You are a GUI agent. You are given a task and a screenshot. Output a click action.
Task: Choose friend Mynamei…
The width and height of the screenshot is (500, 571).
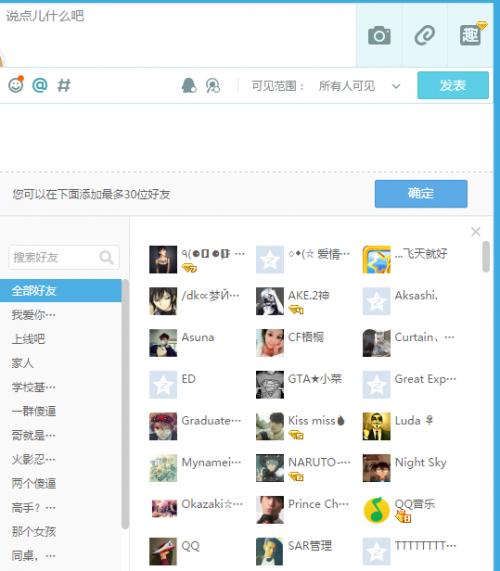pyautogui.click(x=195, y=468)
